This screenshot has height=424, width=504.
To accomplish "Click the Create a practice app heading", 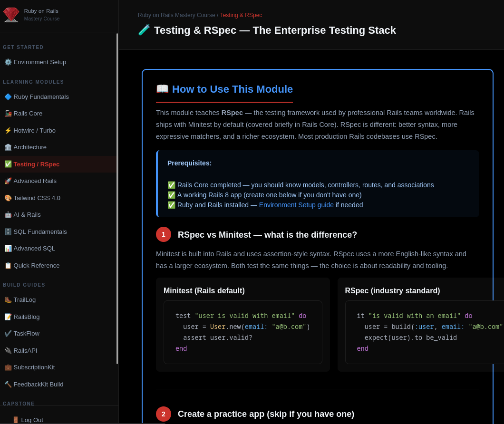I will [266, 414].
